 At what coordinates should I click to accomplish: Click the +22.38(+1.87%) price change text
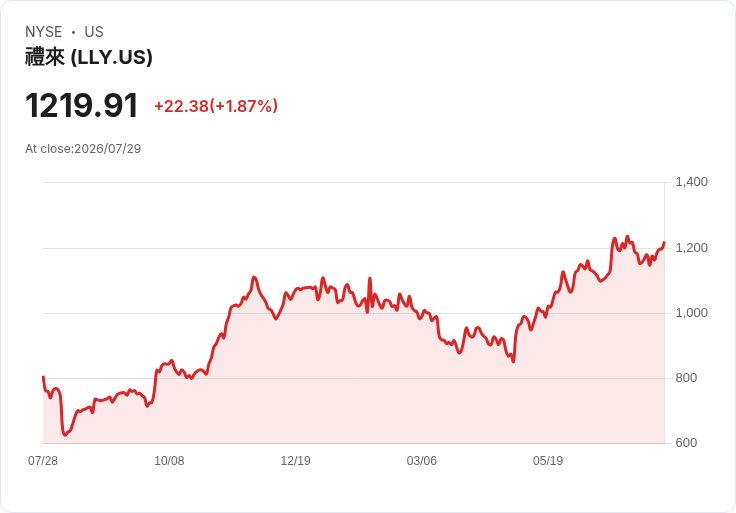[216, 106]
